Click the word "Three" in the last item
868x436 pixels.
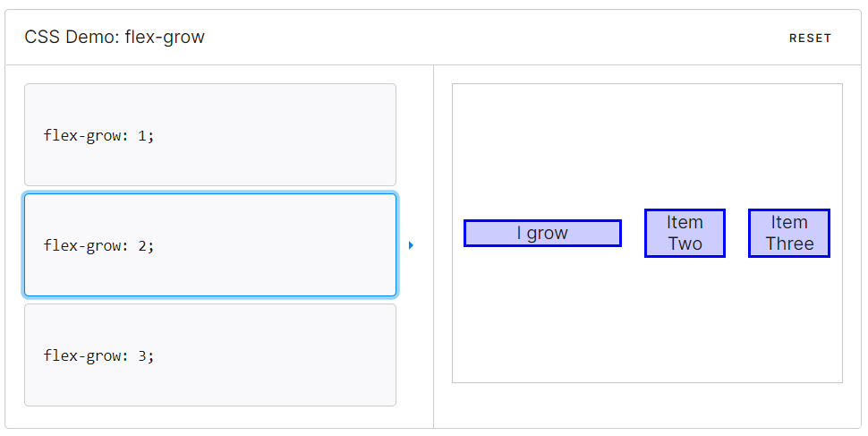(789, 244)
